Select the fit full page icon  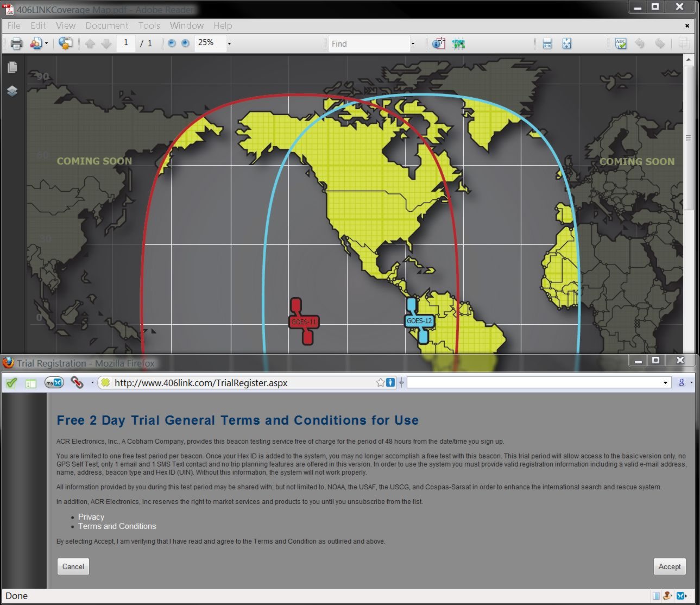tap(566, 43)
